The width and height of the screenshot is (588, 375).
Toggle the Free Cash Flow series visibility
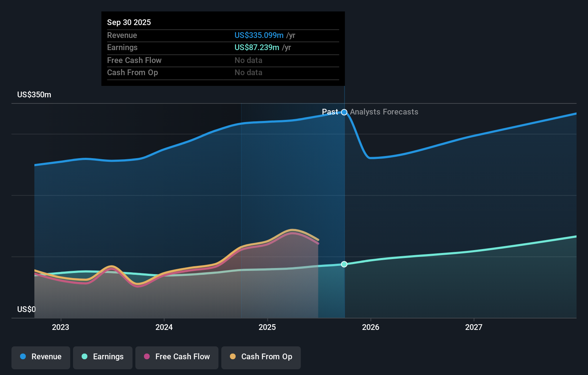177,357
